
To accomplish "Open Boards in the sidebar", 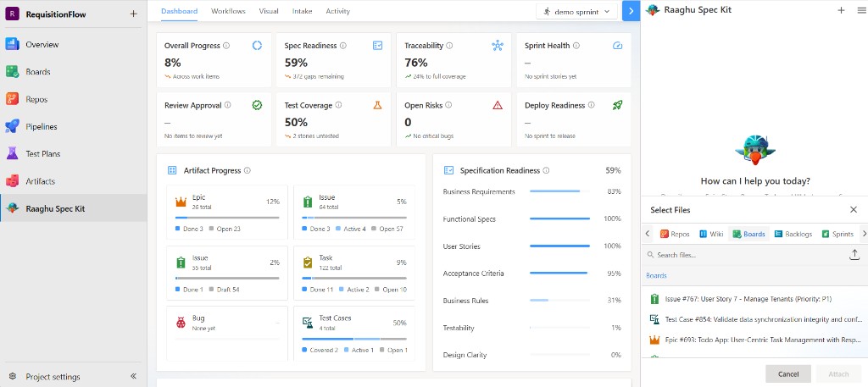I will [73, 72].
